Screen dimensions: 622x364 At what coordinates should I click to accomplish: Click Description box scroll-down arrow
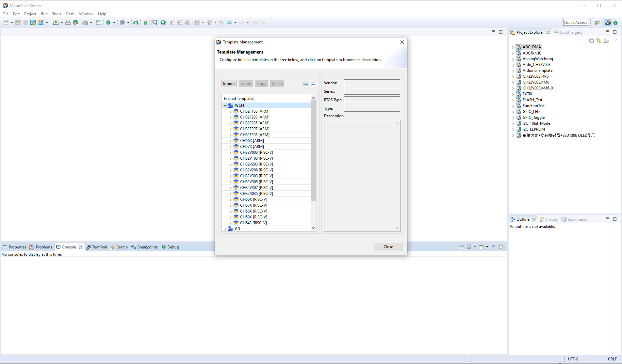click(x=398, y=228)
